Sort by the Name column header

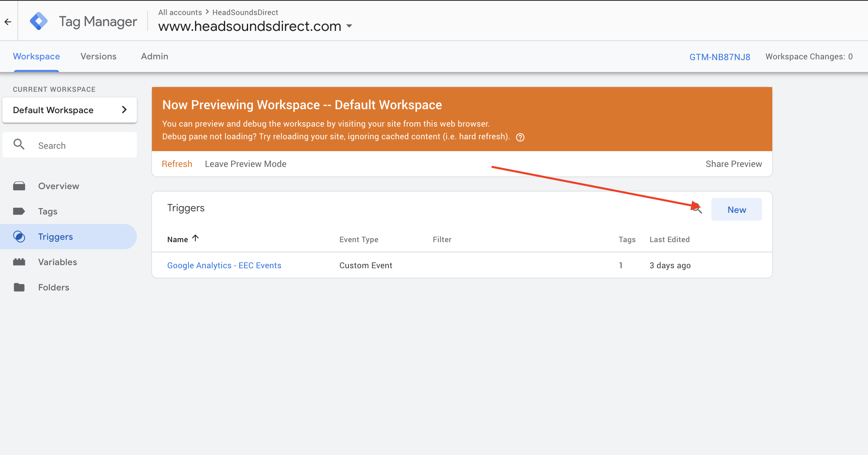tap(178, 239)
